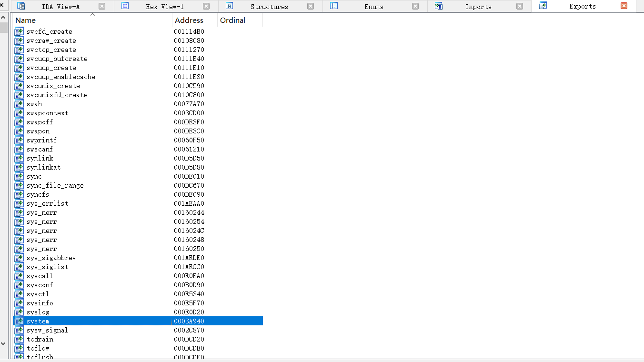Click the export icon beside swapcontext
Image resolution: width=644 pixels, height=362 pixels.
tap(19, 113)
